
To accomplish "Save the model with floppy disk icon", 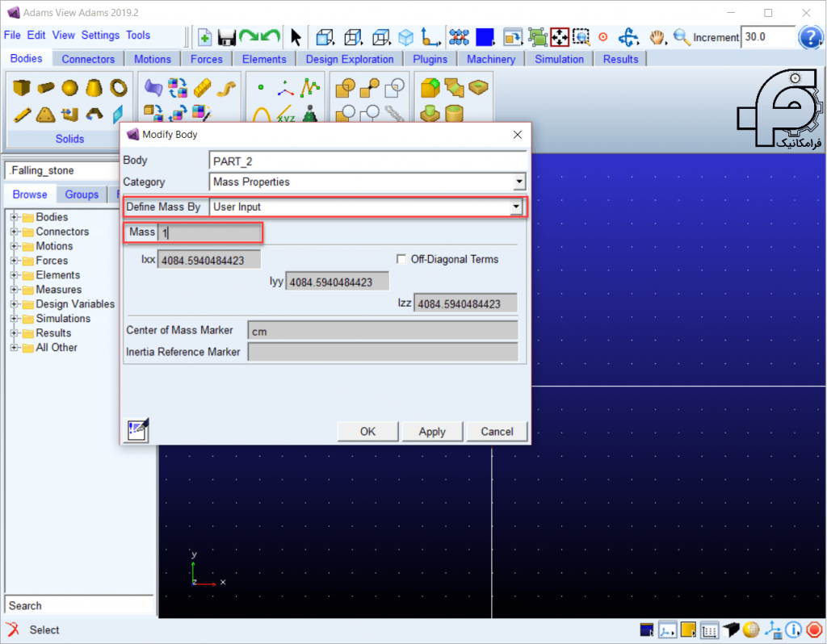I will (227, 37).
